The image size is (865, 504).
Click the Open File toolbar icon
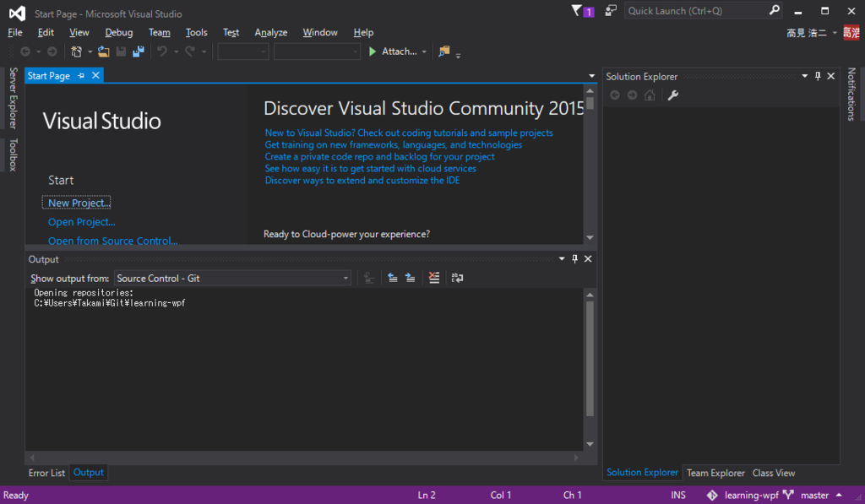[x=104, y=51]
